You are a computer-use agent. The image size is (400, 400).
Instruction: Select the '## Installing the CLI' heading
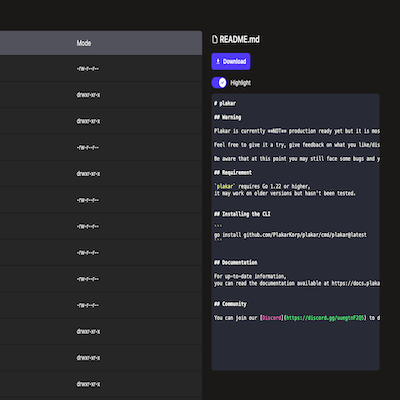tap(242, 214)
